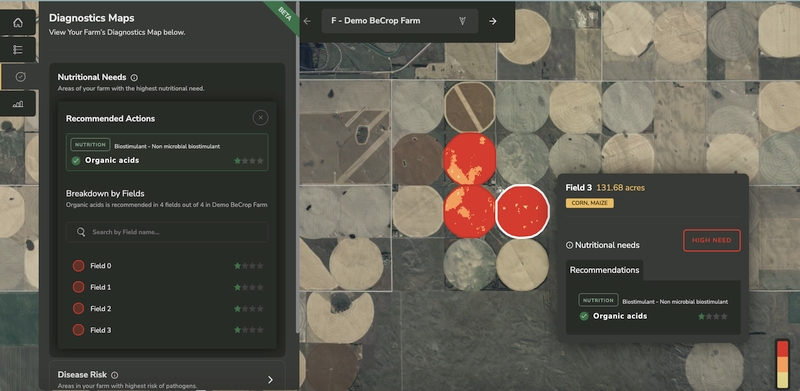Click the pale yellow legend color swatch
The height and width of the screenshot is (391, 800).
tap(782, 380)
